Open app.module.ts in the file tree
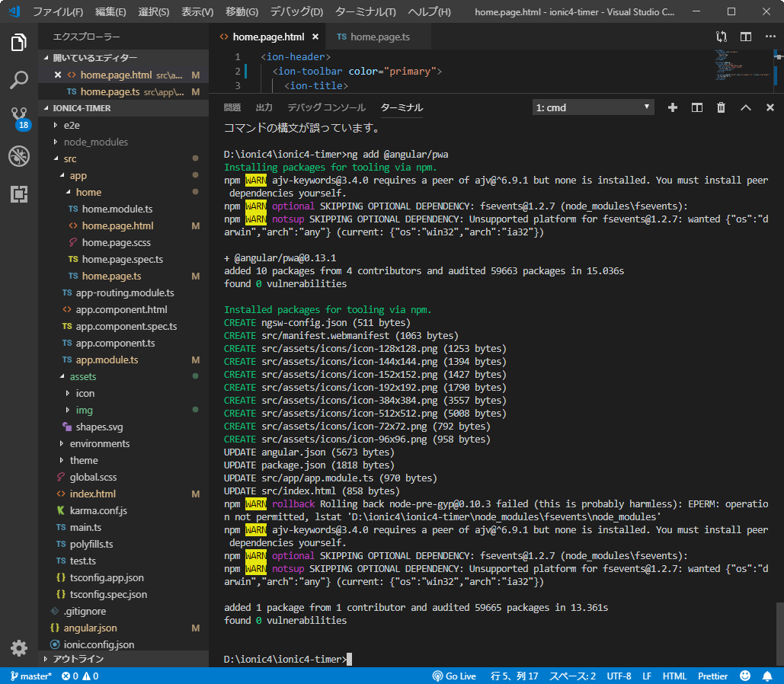Viewport: 784px width, 684px height. (107, 360)
